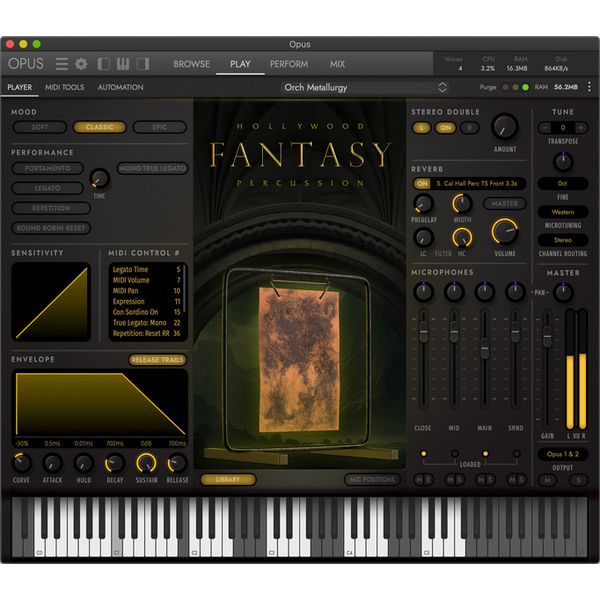The width and height of the screenshot is (600, 600).
Task: Toggle the left panel layout icon
Action: 104,64
